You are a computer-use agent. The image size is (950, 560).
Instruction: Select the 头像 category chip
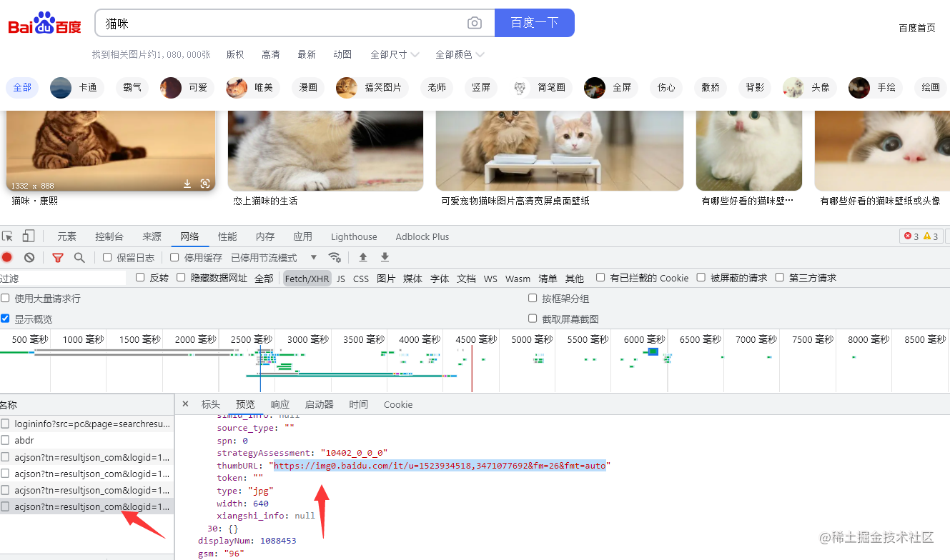(x=810, y=87)
